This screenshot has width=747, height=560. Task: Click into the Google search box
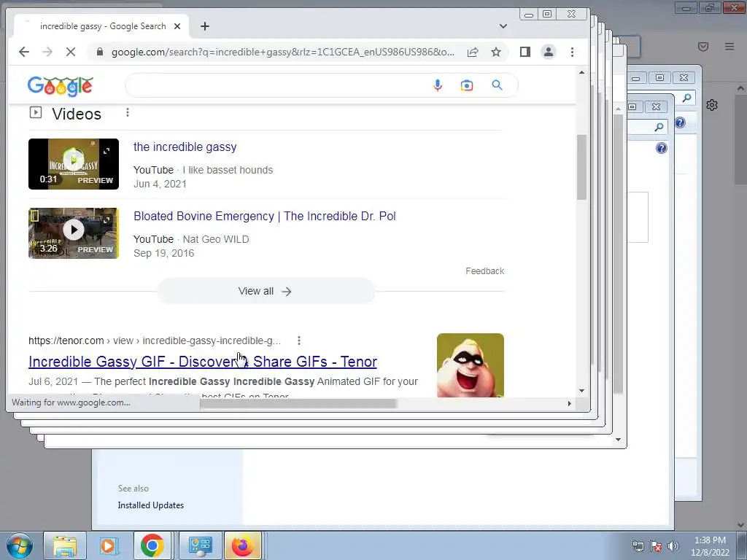276,85
